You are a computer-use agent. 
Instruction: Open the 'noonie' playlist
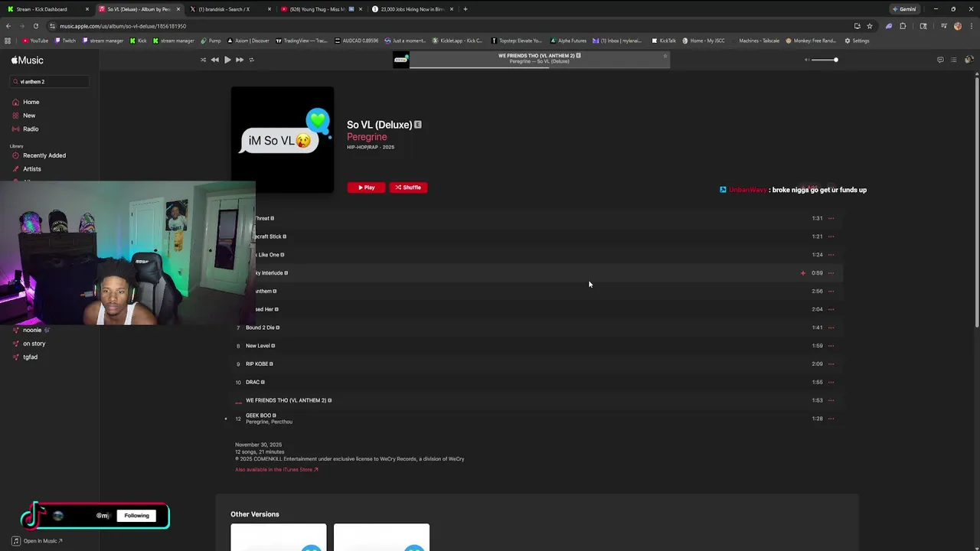tap(32, 330)
